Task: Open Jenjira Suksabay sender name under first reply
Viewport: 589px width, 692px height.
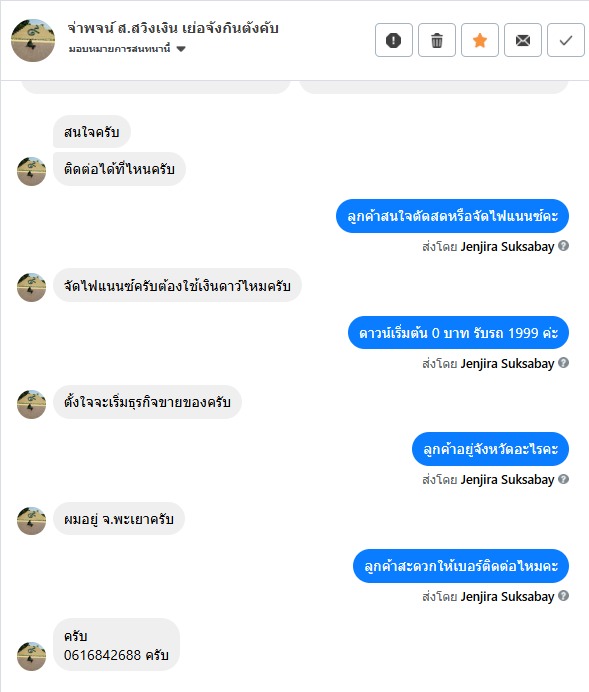Action: (507, 246)
